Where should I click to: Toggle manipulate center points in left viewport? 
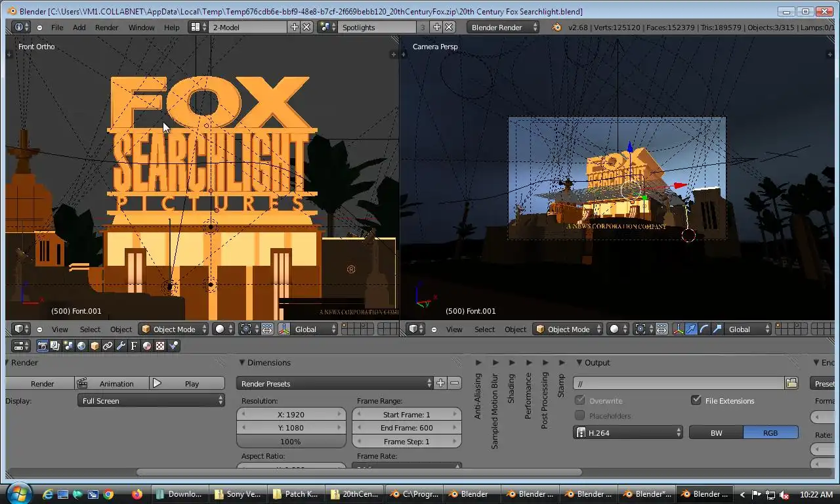(267, 329)
